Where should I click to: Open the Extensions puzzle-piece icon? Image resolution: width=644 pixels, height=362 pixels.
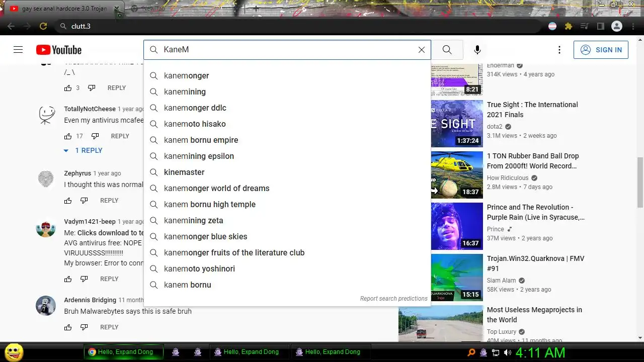[x=569, y=26]
